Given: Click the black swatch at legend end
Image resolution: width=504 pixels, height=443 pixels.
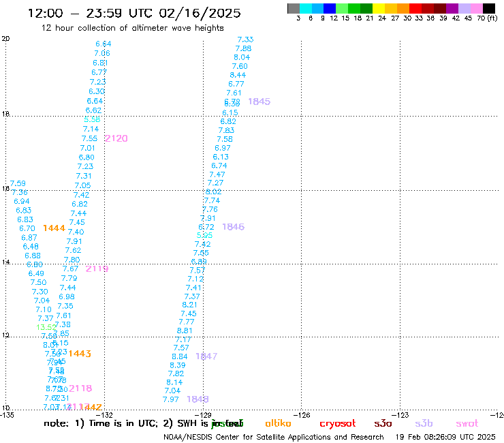Looking at the screenshot, I should coord(489,8).
